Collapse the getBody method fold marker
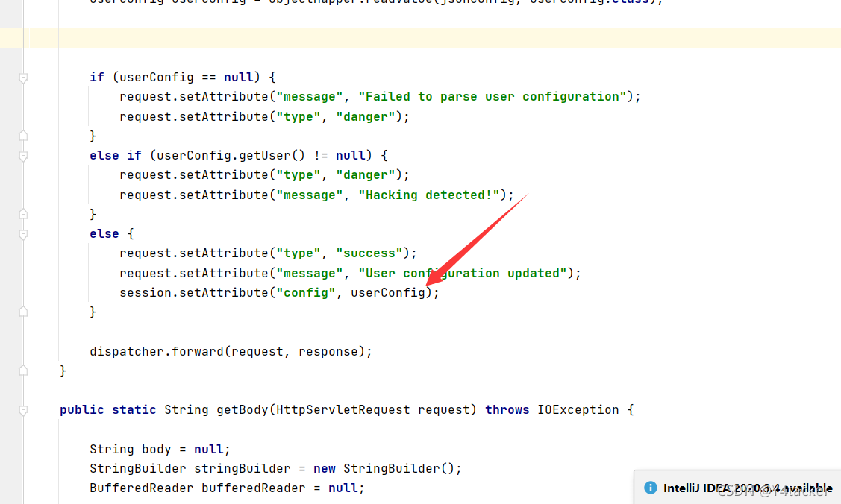This screenshot has height=504, width=841. pos(23,411)
